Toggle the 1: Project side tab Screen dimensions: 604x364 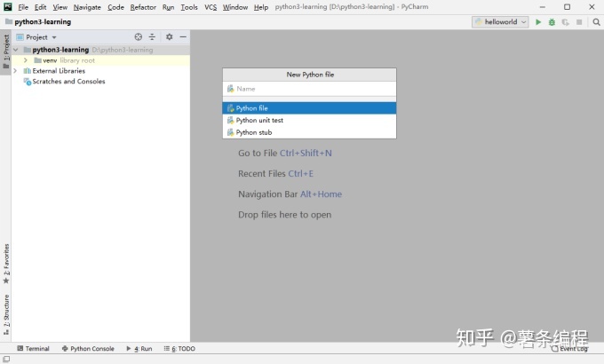click(6, 51)
